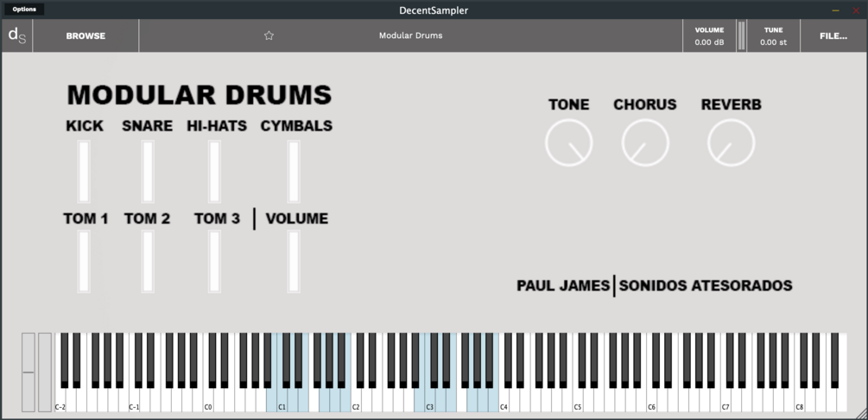
Task: Click the REVERB knob
Action: tap(732, 143)
